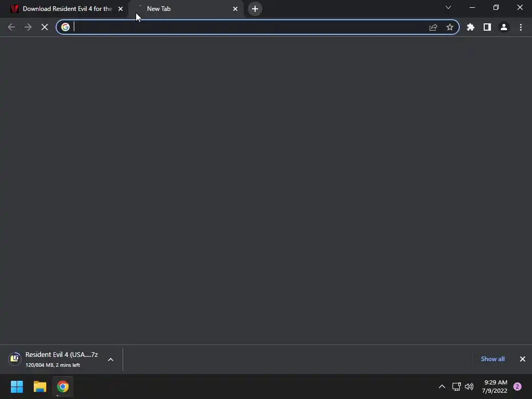Open File Explorer from taskbar

coord(39,387)
